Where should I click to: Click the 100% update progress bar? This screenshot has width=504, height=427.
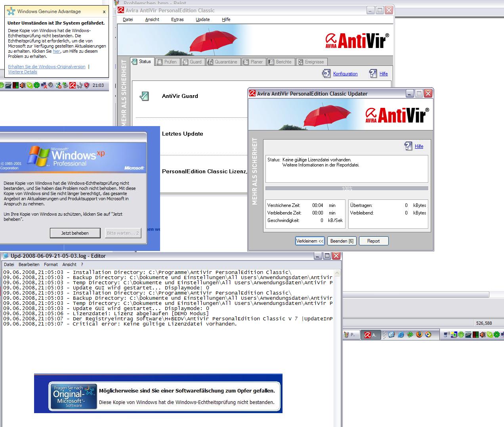(347, 189)
